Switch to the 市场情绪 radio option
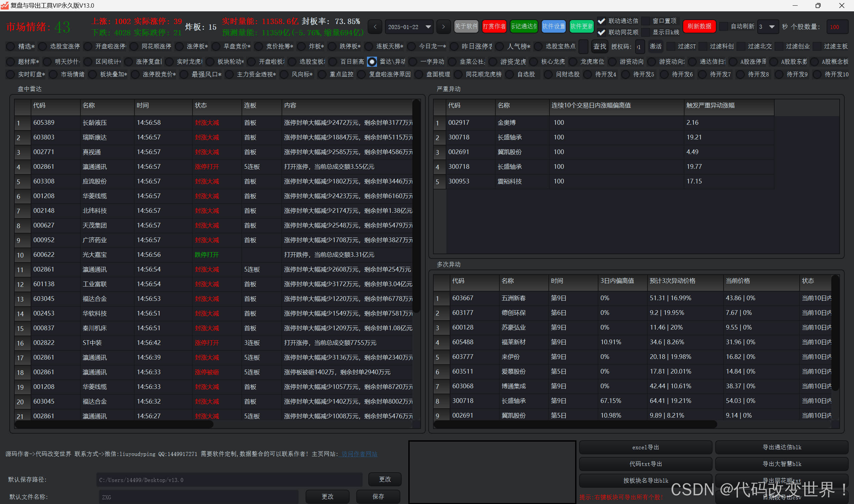The height and width of the screenshot is (504, 854). (53, 74)
